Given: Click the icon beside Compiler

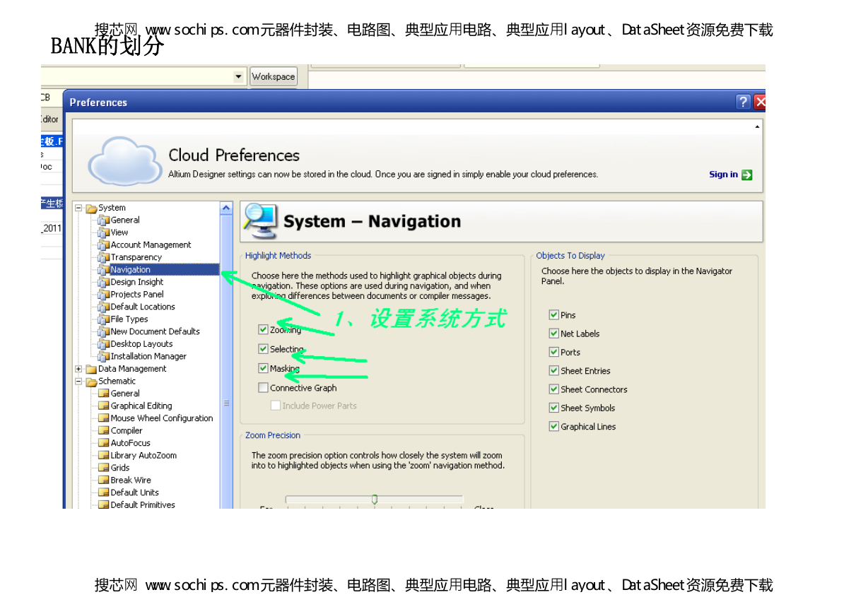Looking at the screenshot, I should 104,431.
